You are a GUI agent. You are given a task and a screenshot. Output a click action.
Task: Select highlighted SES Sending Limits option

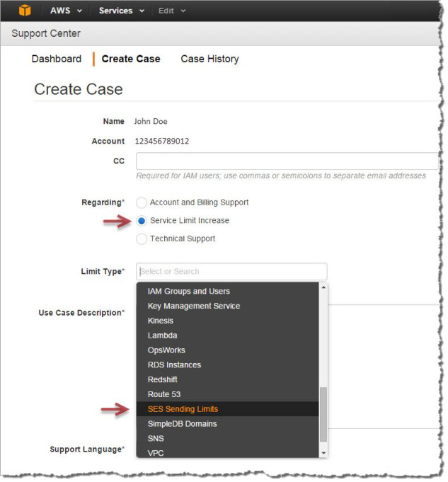tap(227, 409)
